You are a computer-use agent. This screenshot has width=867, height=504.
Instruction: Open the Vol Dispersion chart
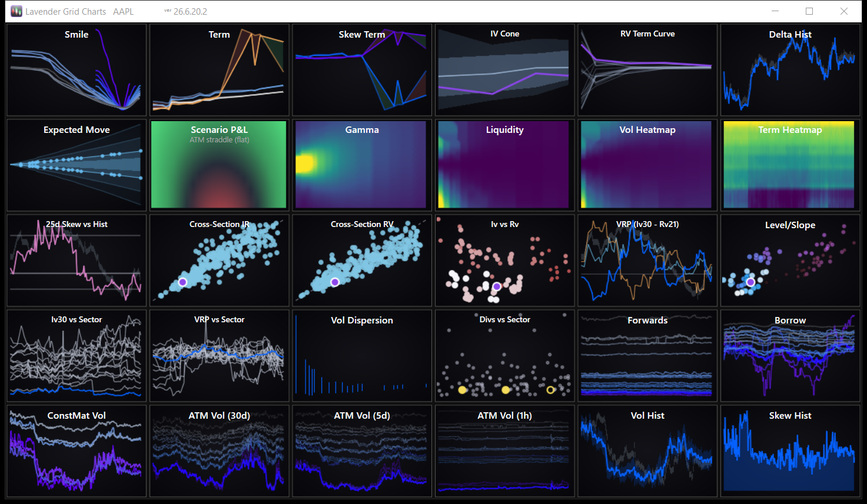tap(362, 356)
